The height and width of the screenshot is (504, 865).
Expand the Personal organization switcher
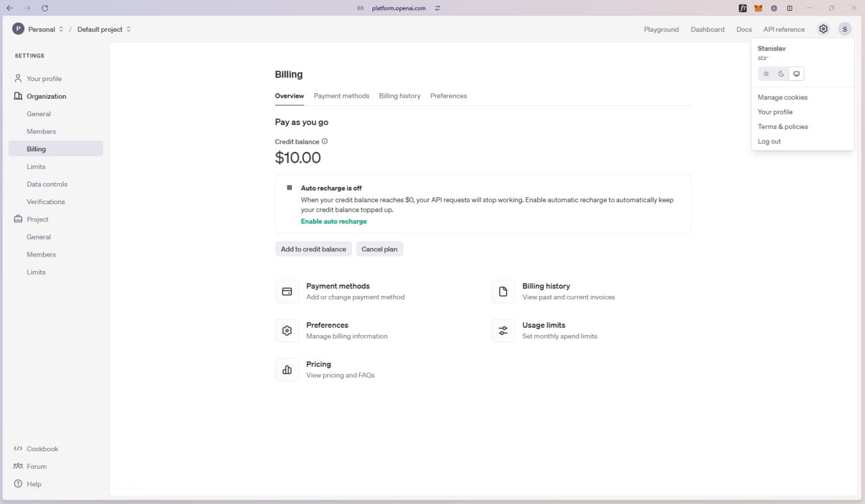click(39, 29)
